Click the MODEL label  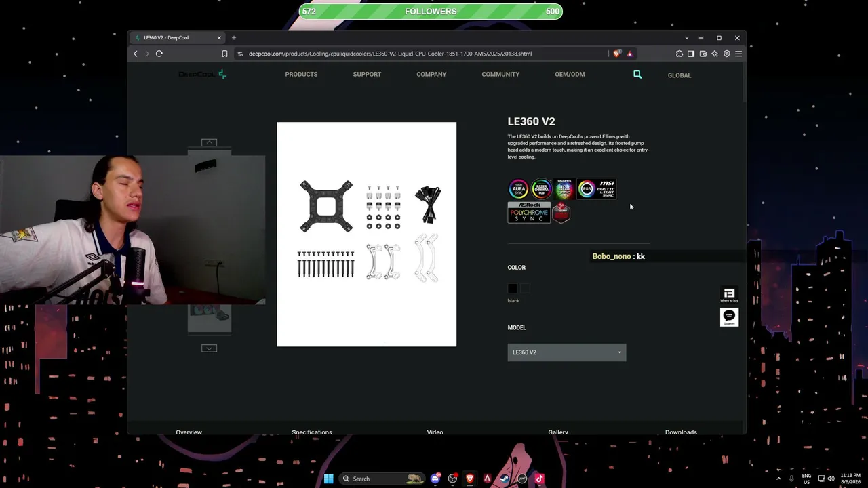tap(517, 328)
